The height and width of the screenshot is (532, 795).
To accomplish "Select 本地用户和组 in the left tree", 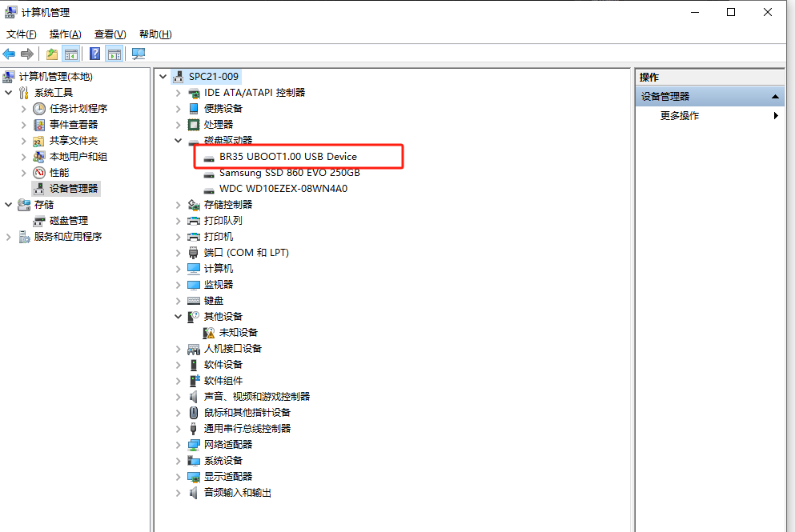I will coord(78,157).
